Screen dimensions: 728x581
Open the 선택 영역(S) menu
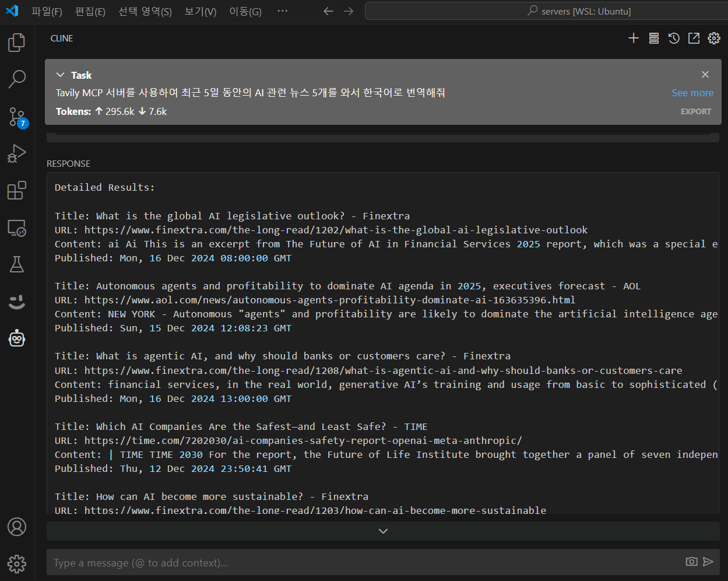(145, 12)
